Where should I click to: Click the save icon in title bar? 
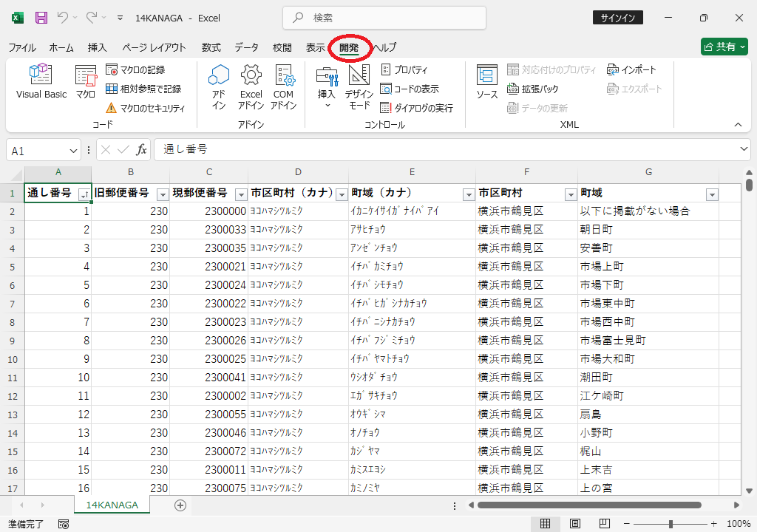tap(41, 18)
